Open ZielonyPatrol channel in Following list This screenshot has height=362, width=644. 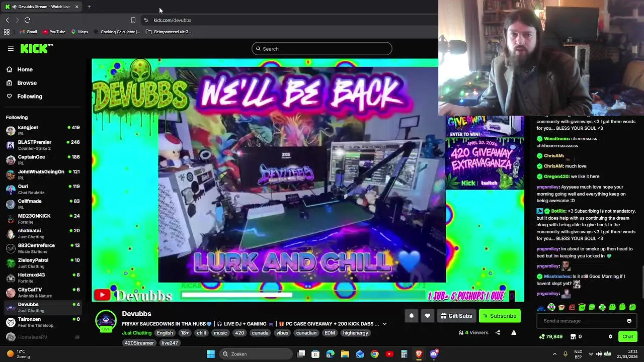pos(43,263)
